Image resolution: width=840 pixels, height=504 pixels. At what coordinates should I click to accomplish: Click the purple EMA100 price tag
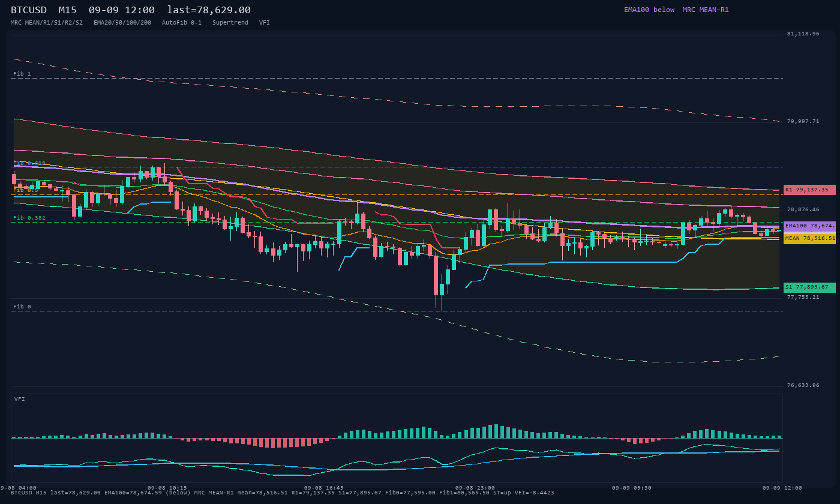tap(809, 226)
